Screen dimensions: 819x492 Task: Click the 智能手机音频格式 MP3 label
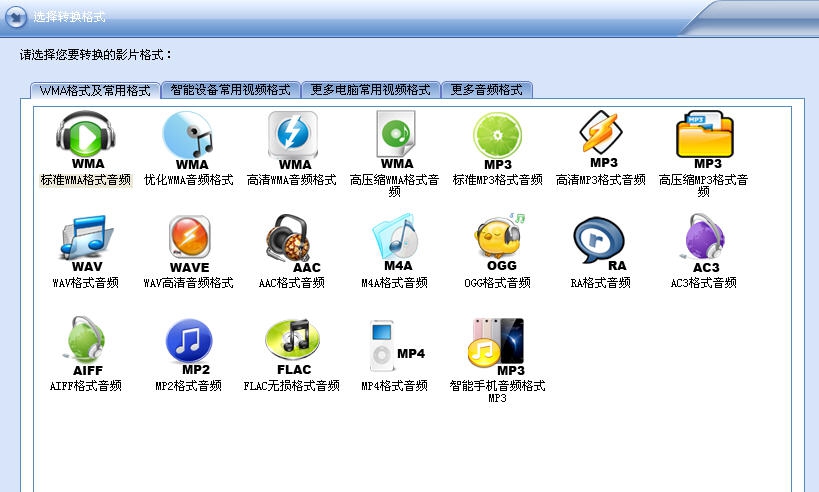[497, 392]
